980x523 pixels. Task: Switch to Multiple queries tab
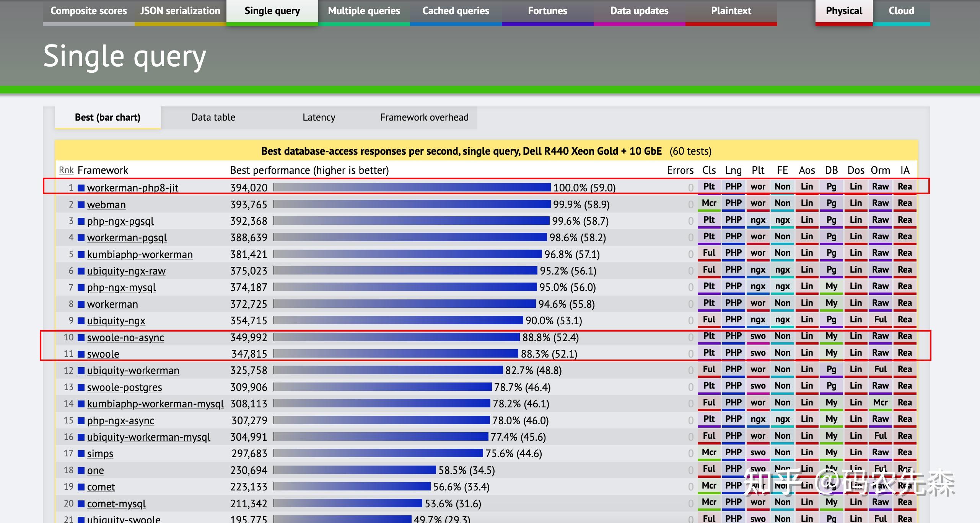point(364,11)
